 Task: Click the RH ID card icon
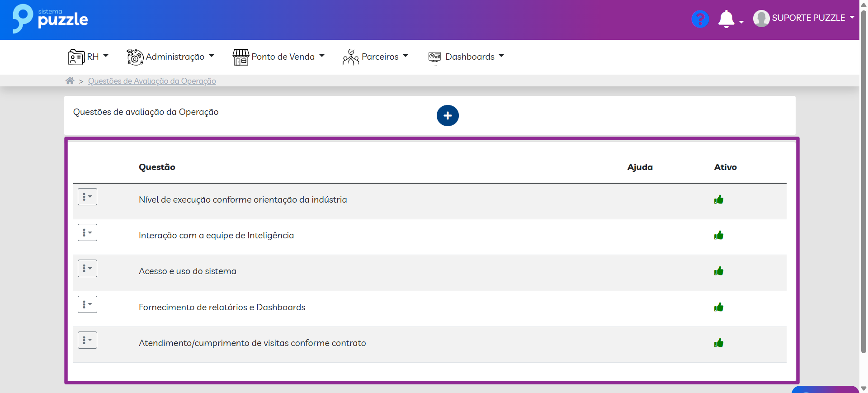(x=76, y=57)
